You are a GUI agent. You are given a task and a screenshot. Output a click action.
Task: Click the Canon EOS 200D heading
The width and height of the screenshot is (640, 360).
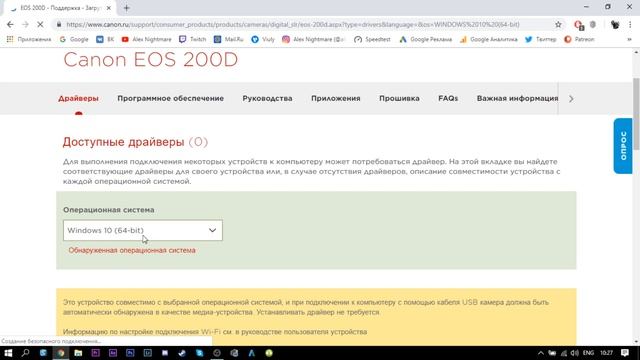(151, 60)
